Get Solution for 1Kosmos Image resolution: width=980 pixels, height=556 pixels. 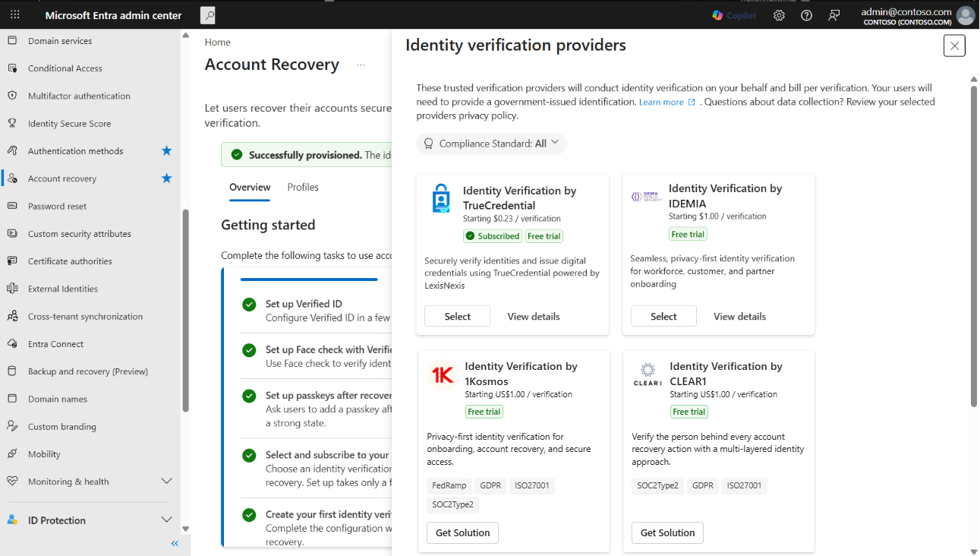[462, 533]
